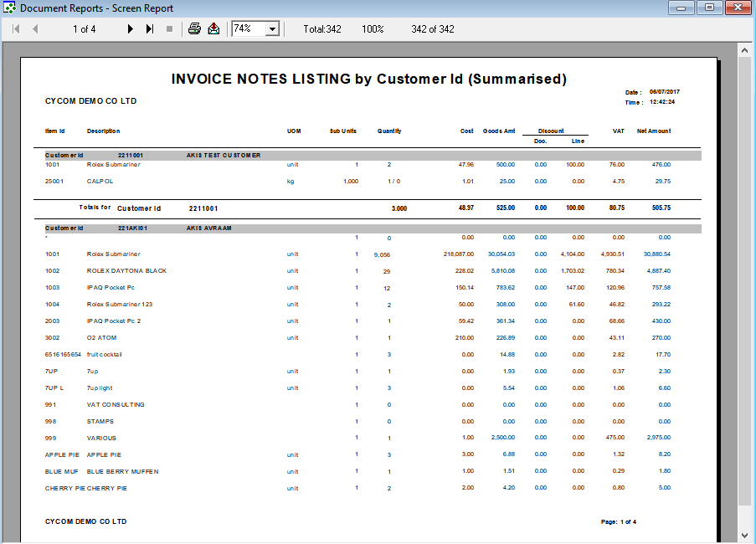Go to the first page of the report
Screen dimensions: 756x544
16,29
